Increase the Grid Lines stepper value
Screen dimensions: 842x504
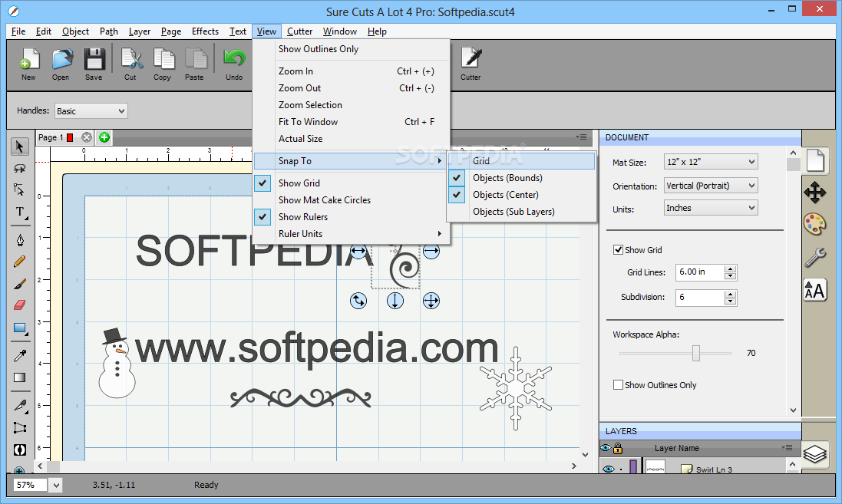tap(730, 269)
